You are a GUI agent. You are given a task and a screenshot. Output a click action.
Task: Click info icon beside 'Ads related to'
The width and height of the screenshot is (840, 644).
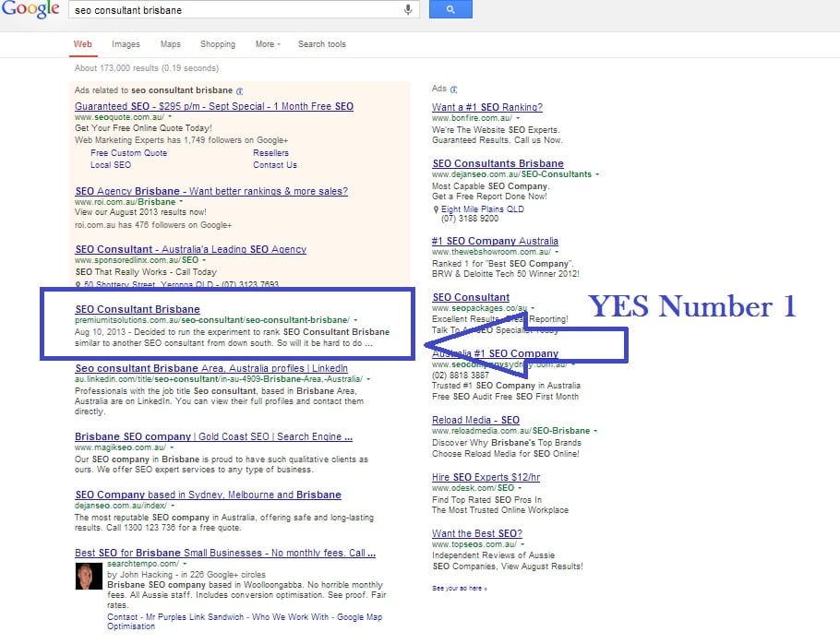239,91
